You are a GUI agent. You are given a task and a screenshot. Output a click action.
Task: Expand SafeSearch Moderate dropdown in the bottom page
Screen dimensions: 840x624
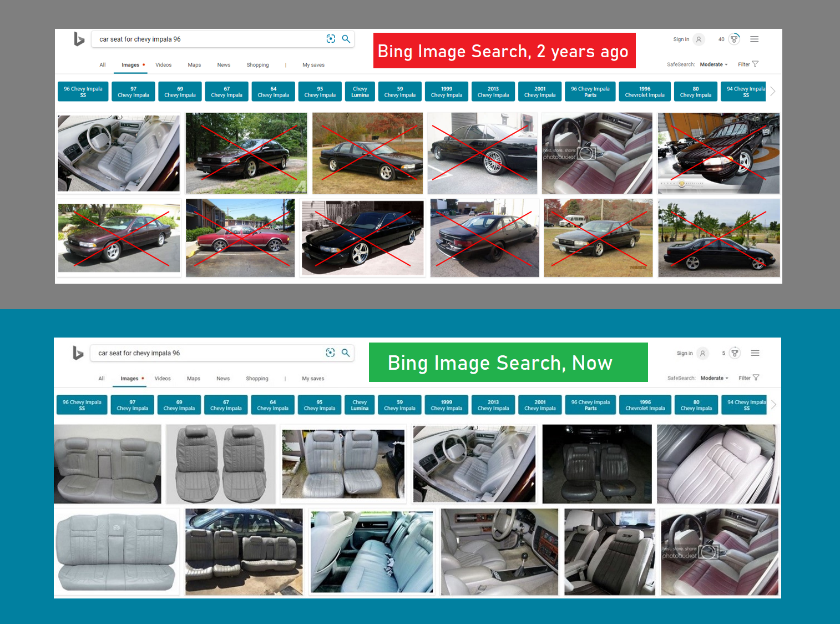point(714,378)
